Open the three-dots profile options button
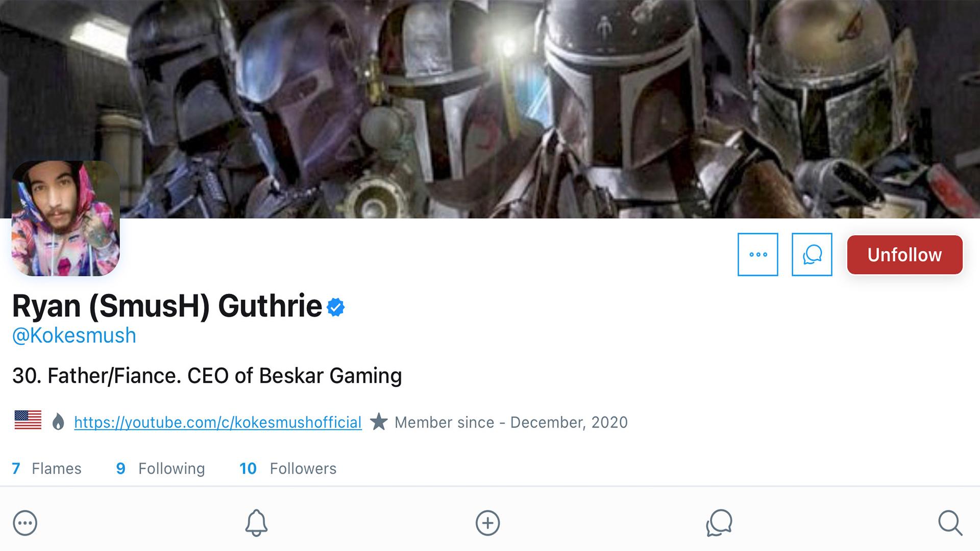Image resolution: width=980 pixels, height=551 pixels. [x=757, y=255]
